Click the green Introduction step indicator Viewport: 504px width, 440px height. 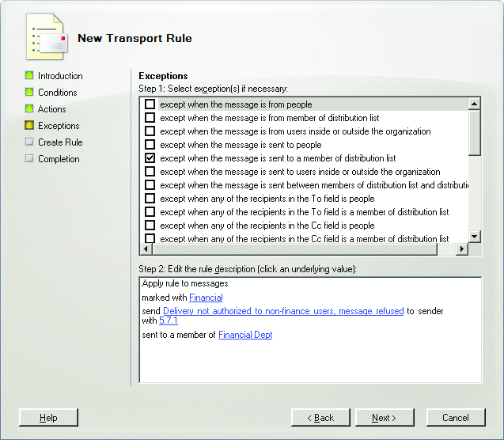pyautogui.click(x=29, y=76)
